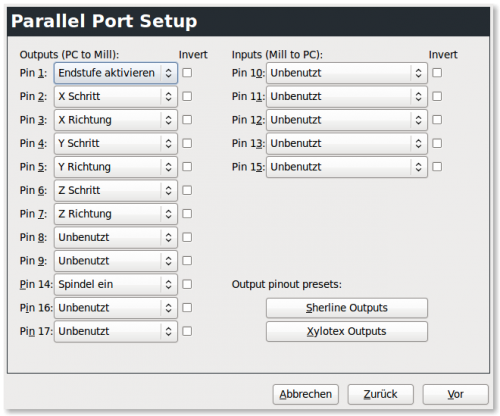500x416 pixels.
Task: Proceed with the Vor button
Action: 456,394
